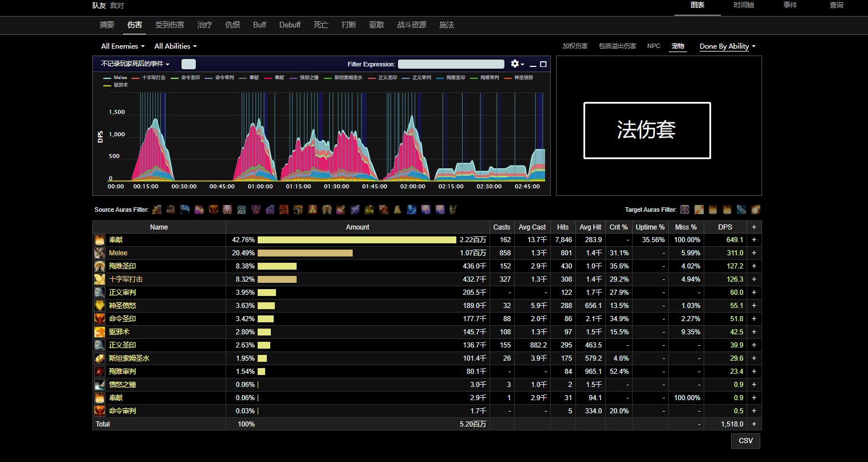Click the 命令圣印 legend color line
Viewport: 868px width, 462px height.
[x=174, y=78]
